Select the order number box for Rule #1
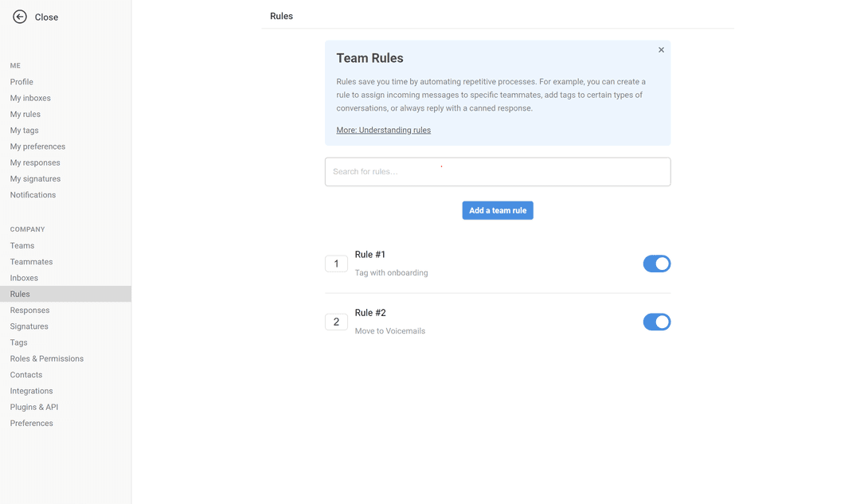The image size is (860, 504). coord(336,264)
